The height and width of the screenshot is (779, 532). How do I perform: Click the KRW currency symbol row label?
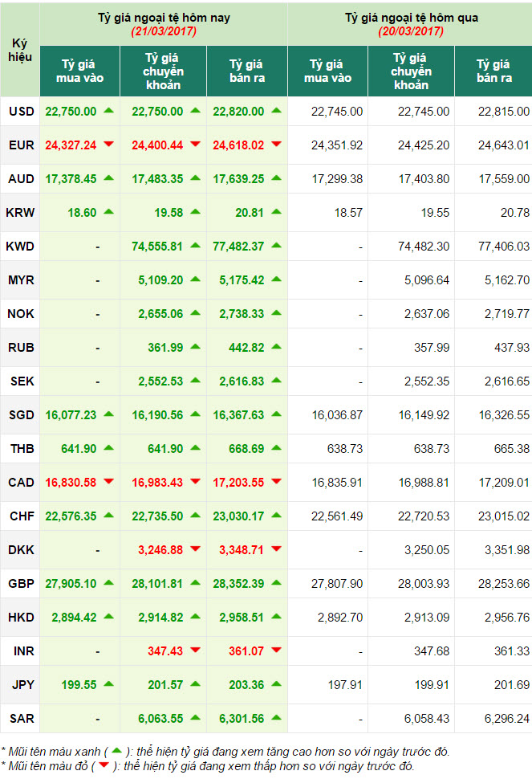tap(20, 213)
